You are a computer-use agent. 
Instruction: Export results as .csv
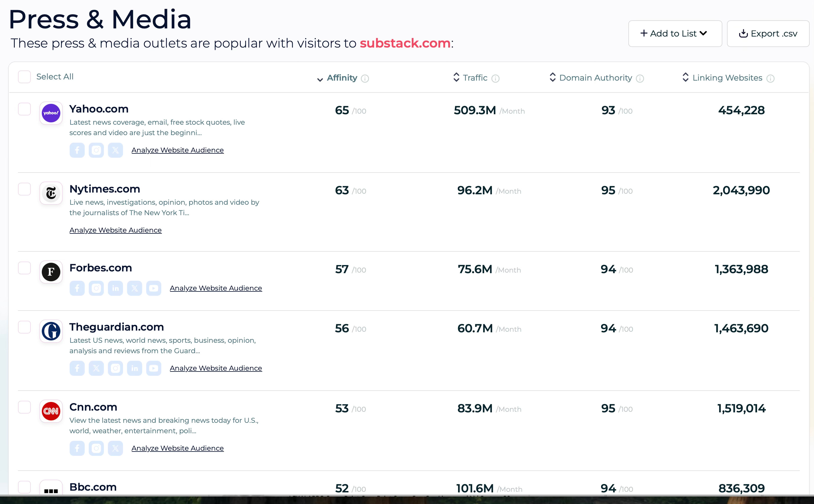(768, 33)
